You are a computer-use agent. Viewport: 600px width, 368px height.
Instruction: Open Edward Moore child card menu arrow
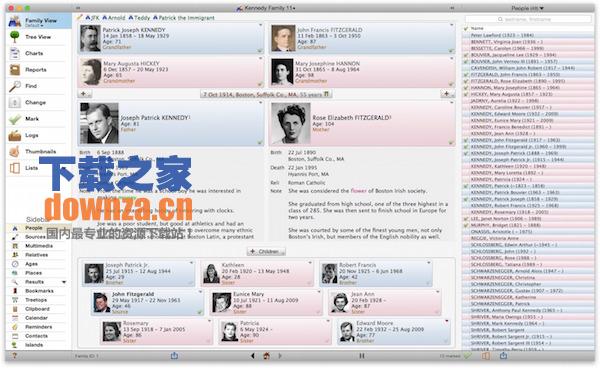point(447,321)
